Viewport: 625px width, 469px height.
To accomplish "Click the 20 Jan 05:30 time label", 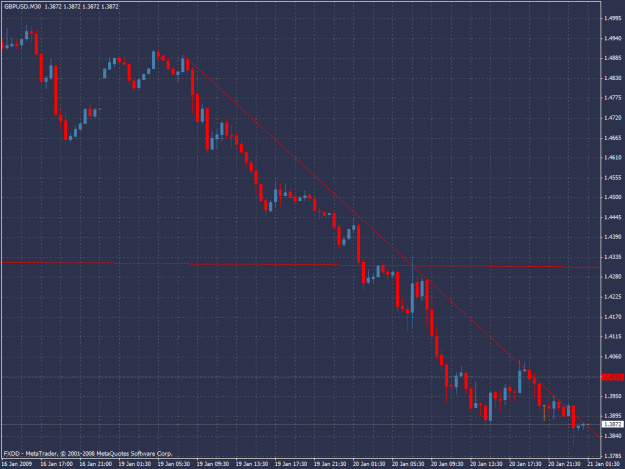I will pos(408,464).
